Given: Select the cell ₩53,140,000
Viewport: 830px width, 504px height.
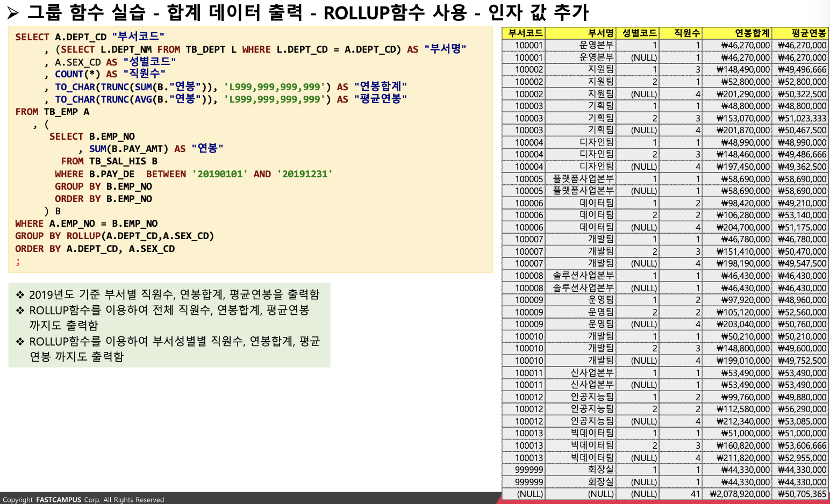Looking at the screenshot, I should 800,215.
